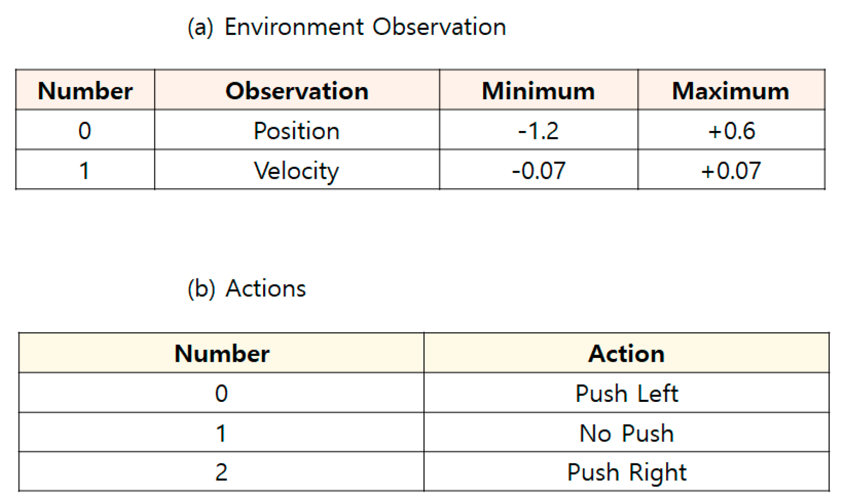The height and width of the screenshot is (504, 845).
Task: Select number 1 beside Velocity
Action: pos(85,170)
